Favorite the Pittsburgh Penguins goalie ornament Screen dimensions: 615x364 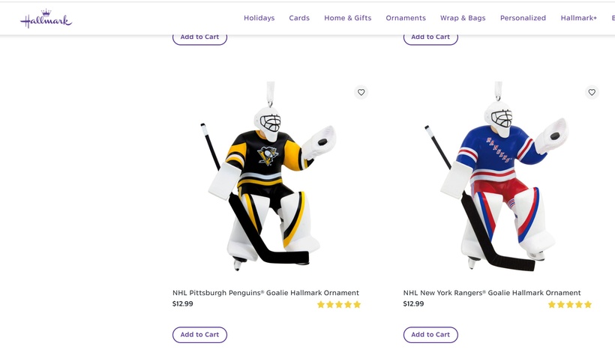pyautogui.click(x=361, y=92)
